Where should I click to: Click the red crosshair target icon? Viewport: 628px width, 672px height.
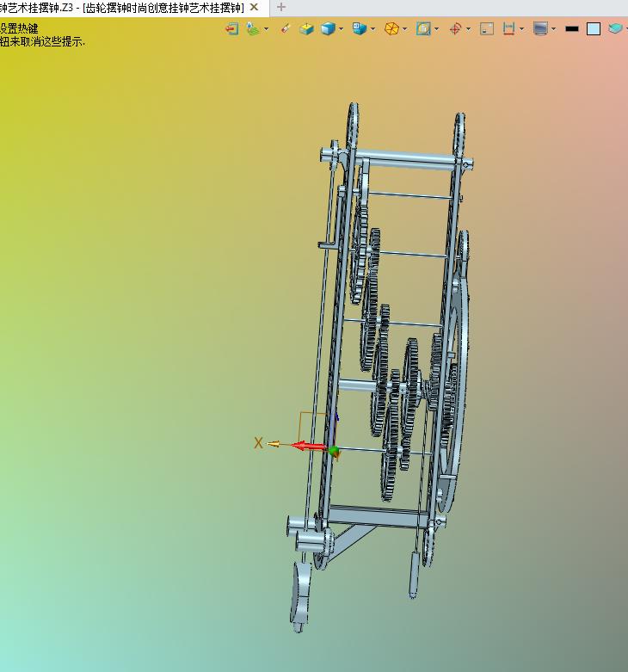tap(455, 28)
